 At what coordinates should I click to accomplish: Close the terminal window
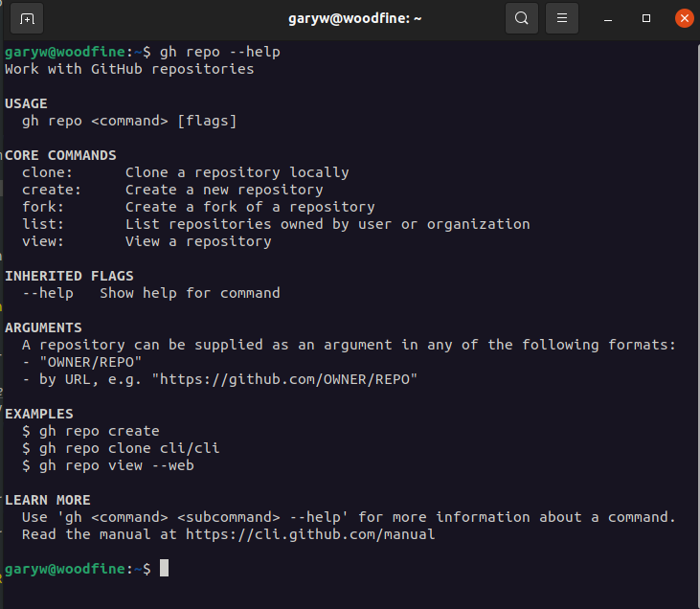[685, 18]
